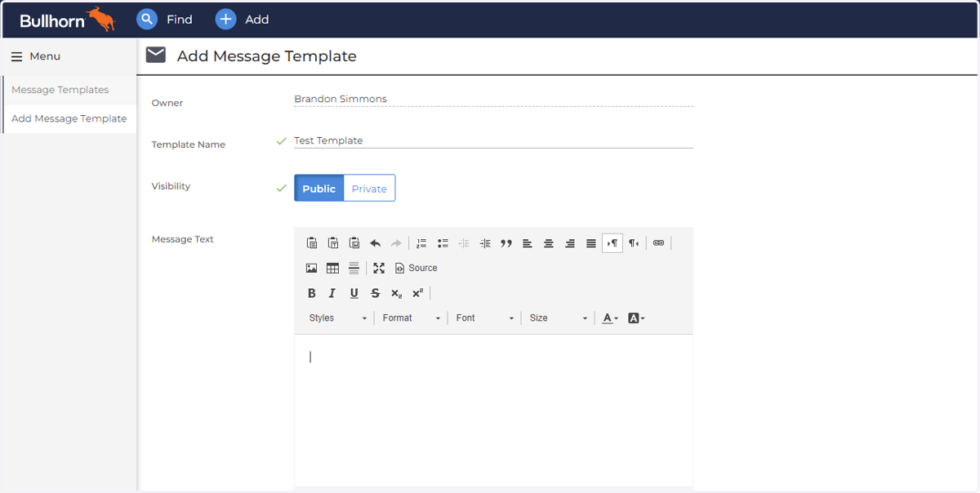This screenshot has width=980, height=493.
Task: Select Public visibility
Action: pos(318,189)
